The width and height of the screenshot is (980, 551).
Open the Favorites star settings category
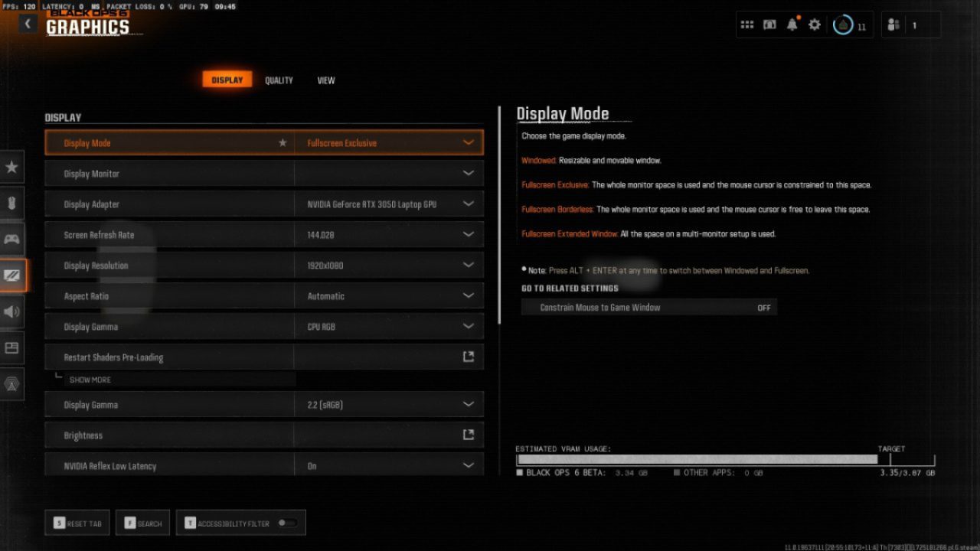coord(12,167)
